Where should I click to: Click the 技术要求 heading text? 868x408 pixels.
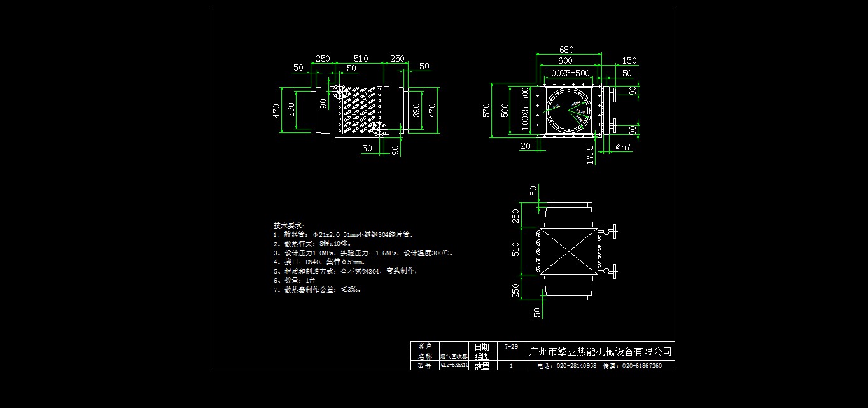click(290, 225)
